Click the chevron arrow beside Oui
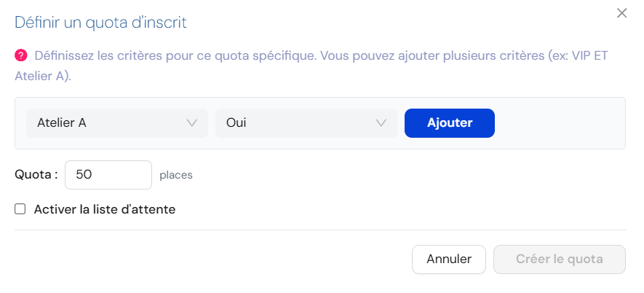The height and width of the screenshot is (293, 644). click(x=381, y=123)
